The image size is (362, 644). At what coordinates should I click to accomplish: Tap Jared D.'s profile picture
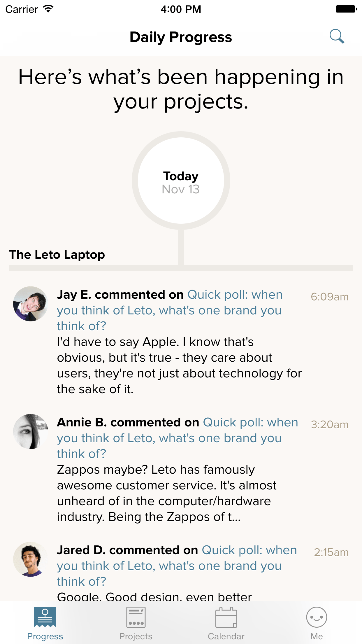tap(31, 560)
